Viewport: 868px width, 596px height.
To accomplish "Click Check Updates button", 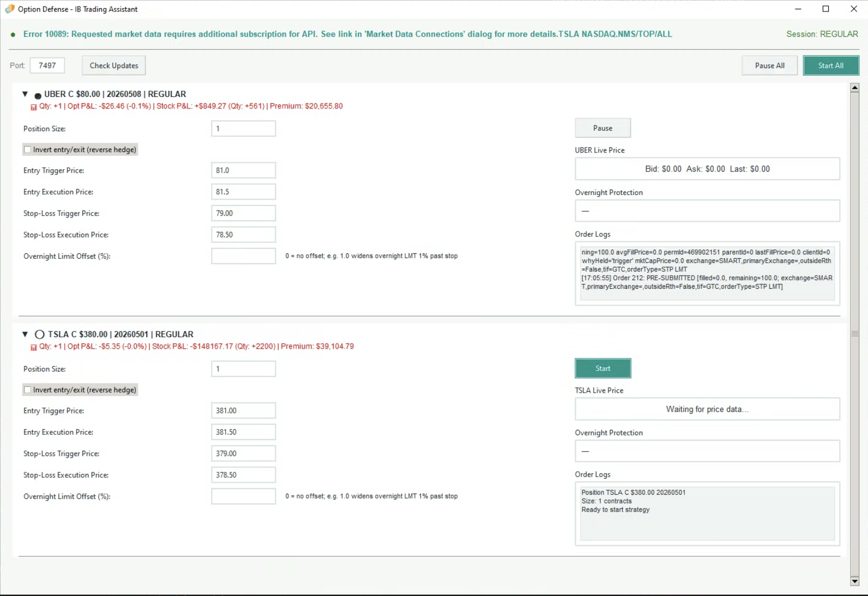I will tap(114, 65).
